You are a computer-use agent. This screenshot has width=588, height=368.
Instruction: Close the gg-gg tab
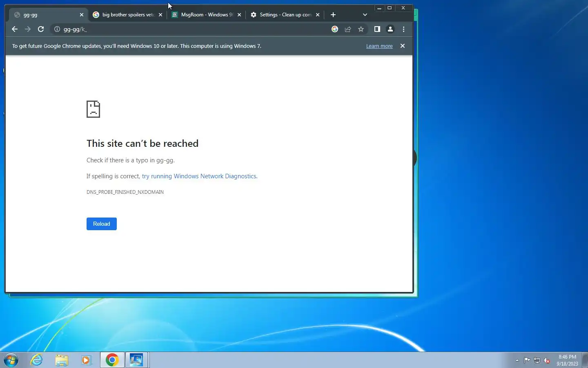(82, 15)
